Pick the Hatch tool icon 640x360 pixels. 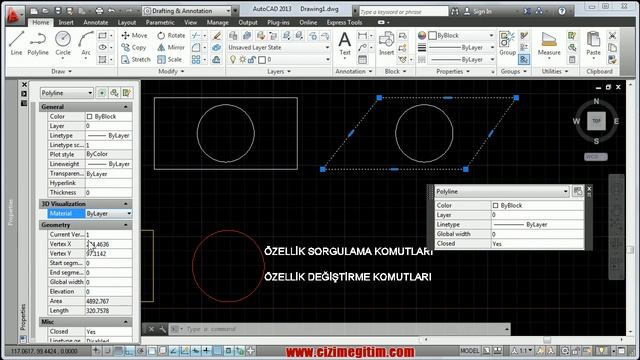click(102, 60)
